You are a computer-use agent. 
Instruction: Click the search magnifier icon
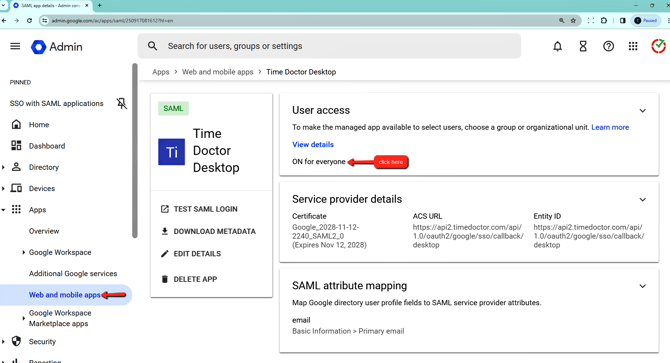(153, 46)
